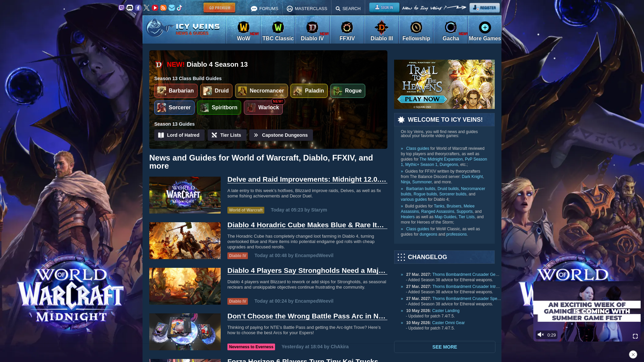The height and width of the screenshot is (362, 644).
Task: Open the Capstone Dungeons guide
Action: pyautogui.click(x=281, y=135)
